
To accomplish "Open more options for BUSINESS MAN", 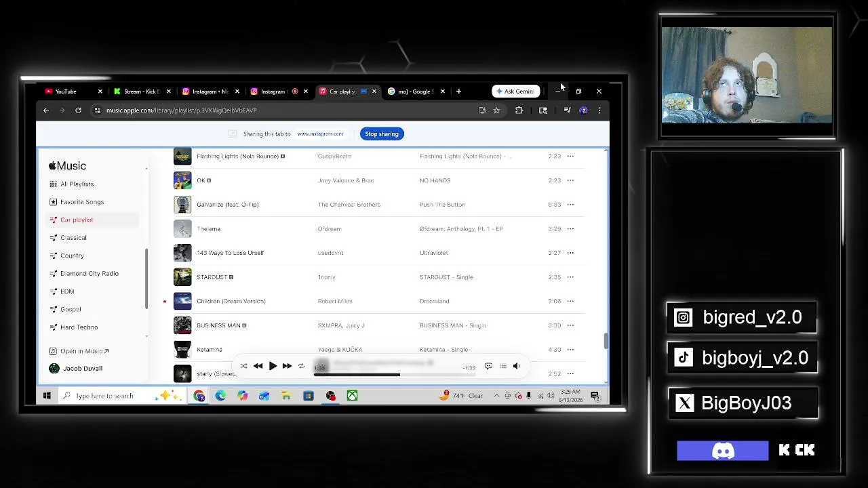I will tap(570, 325).
